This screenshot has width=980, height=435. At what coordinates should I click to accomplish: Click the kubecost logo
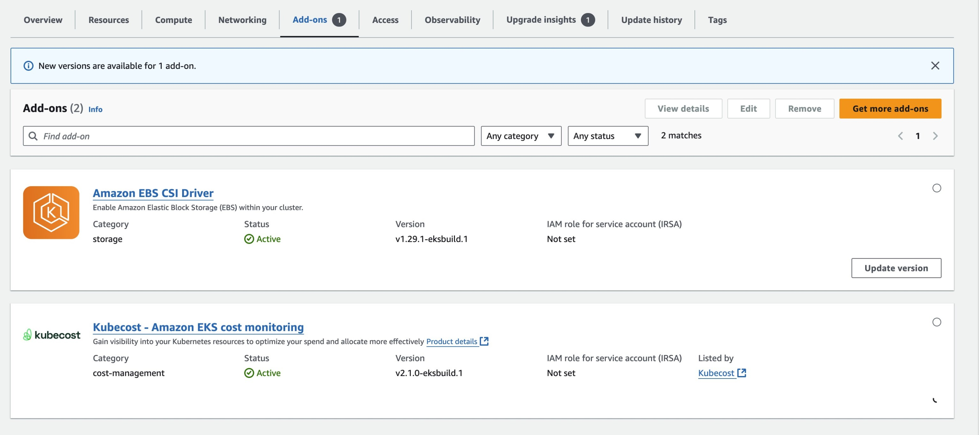(51, 335)
